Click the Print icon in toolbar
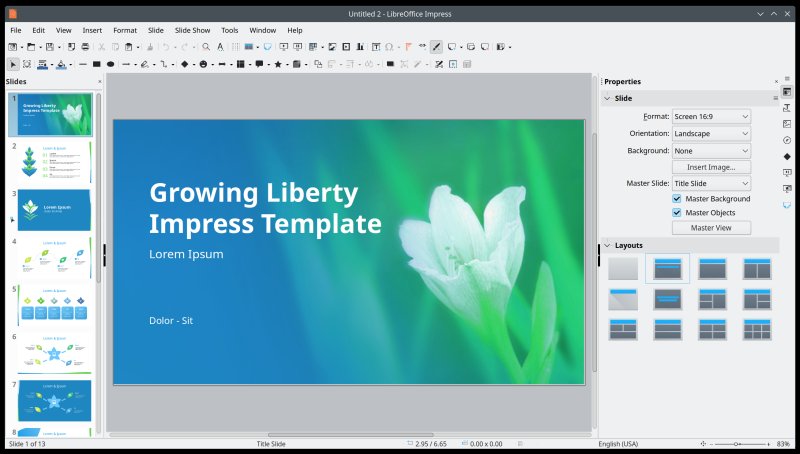 [x=86, y=47]
